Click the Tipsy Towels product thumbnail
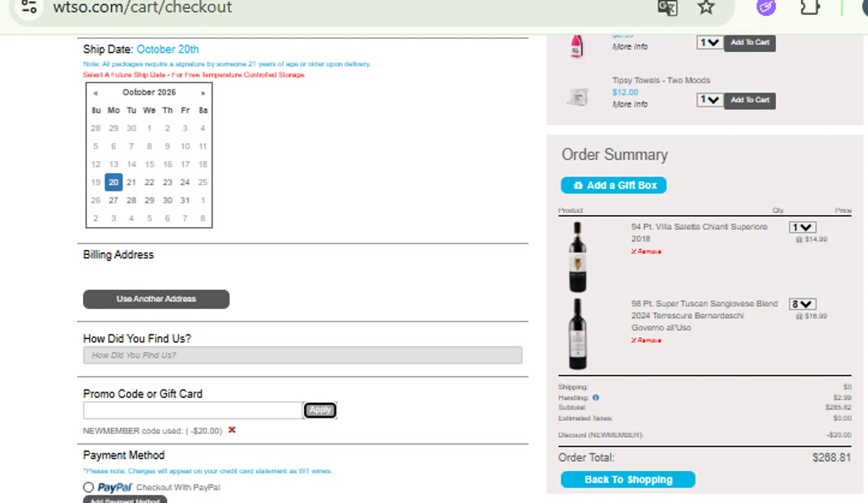Viewport: 868px width, 503px height. [x=578, y=97]
